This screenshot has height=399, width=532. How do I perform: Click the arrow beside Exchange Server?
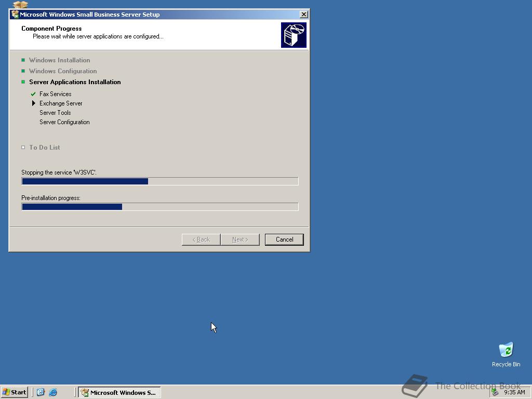pyautogui.click(x=34, y=103)
